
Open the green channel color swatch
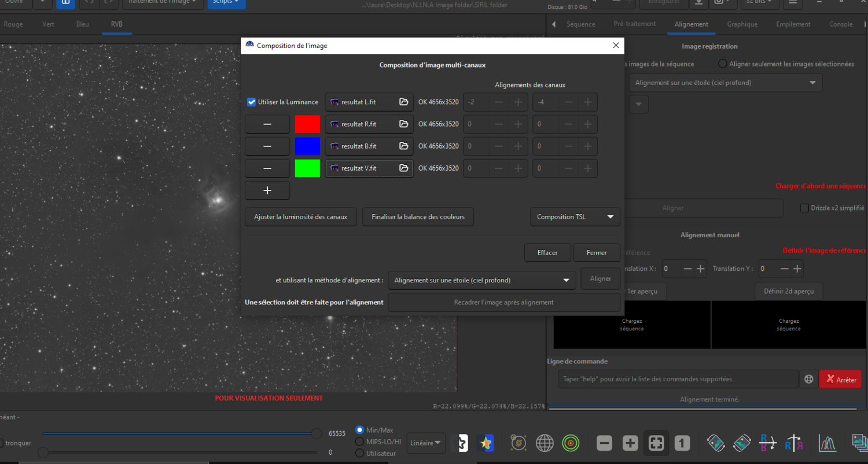tap(307, 168)
